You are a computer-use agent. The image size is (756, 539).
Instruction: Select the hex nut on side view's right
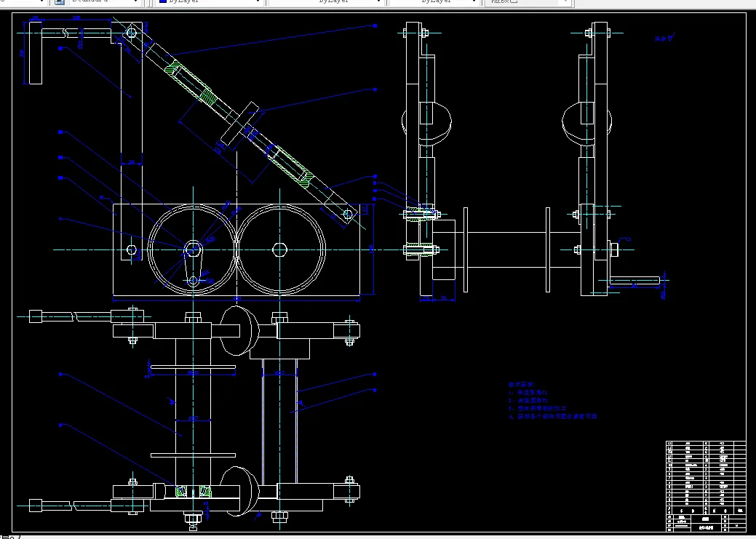click(x=614, y=249)
